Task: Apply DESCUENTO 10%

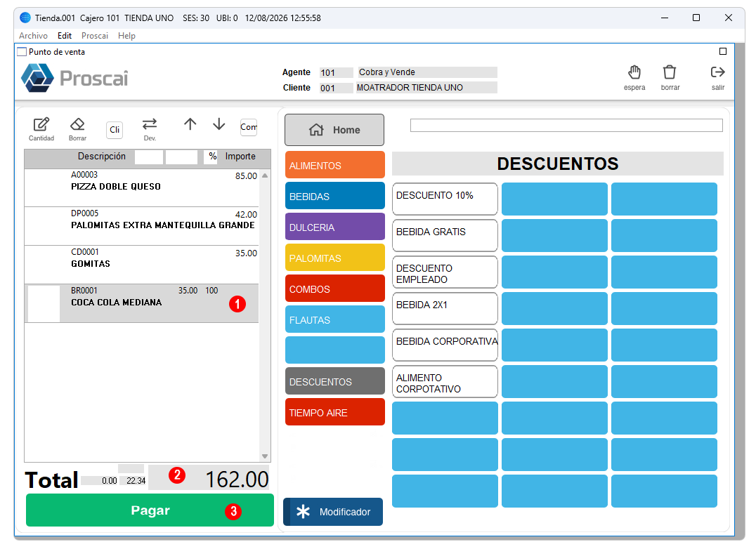Action: pyautogui.click(x=445, y=199)
